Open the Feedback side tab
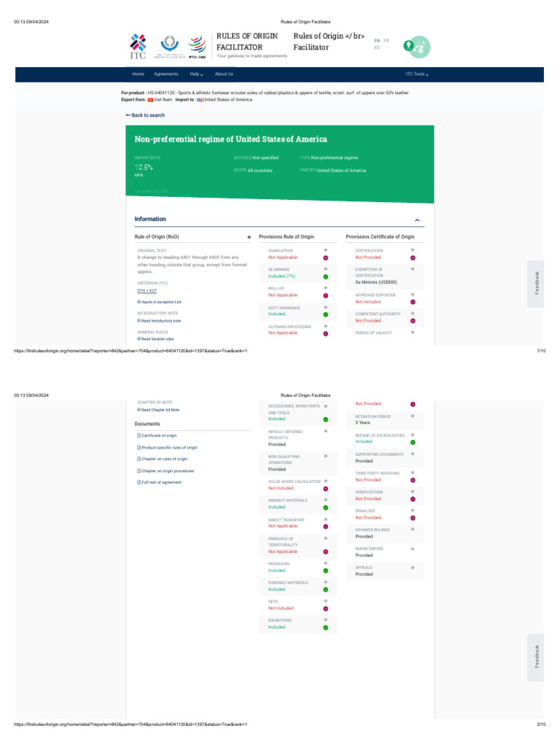 (537, 283)
